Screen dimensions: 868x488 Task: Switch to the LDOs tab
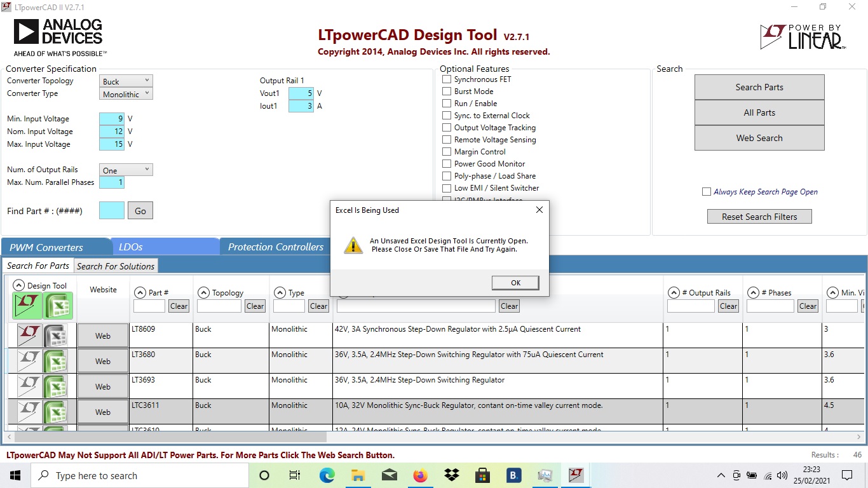(165, 247)
